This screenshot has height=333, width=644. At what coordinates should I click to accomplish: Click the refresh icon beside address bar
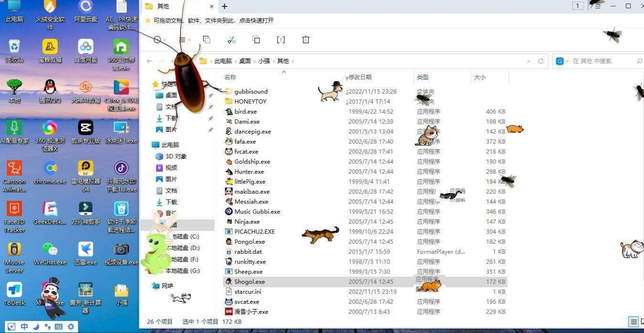click(x=541, y=61)
